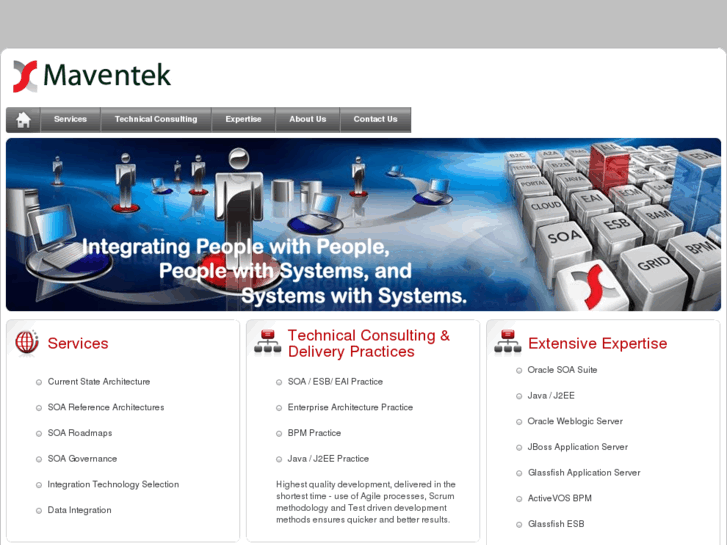Image resolution: width=727 pixels, height=545 pixels.
Task: Click the Maventek logo
Action: (92, 76)
